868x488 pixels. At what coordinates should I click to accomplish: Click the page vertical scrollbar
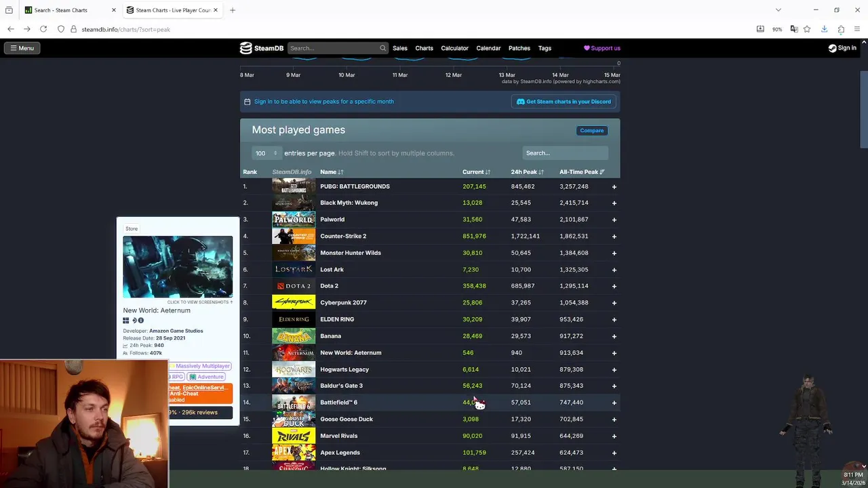pyautogui.click(x=863, y=108)
